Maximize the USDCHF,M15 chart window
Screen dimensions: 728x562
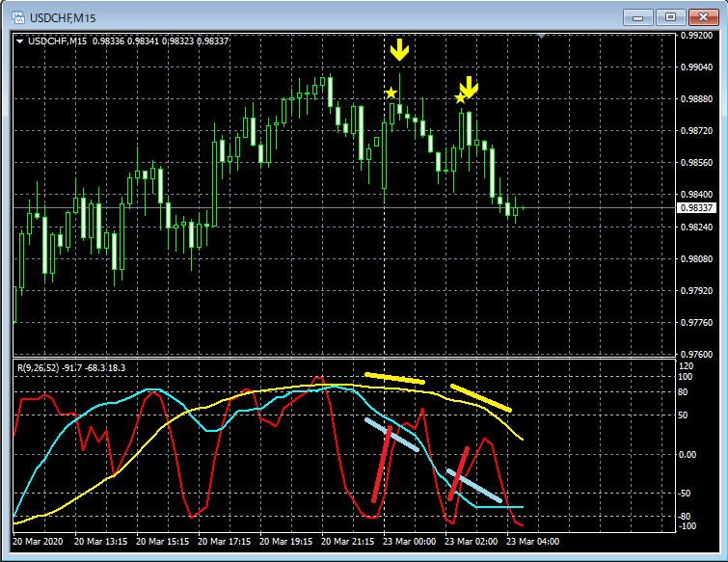(670, 17)
